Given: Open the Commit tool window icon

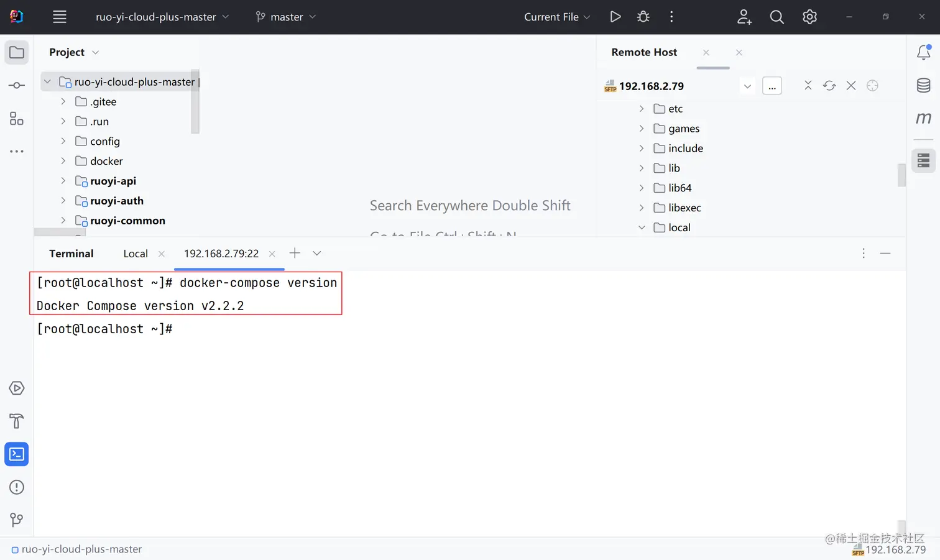Looking at the screenshot, I should pos(17,85).
